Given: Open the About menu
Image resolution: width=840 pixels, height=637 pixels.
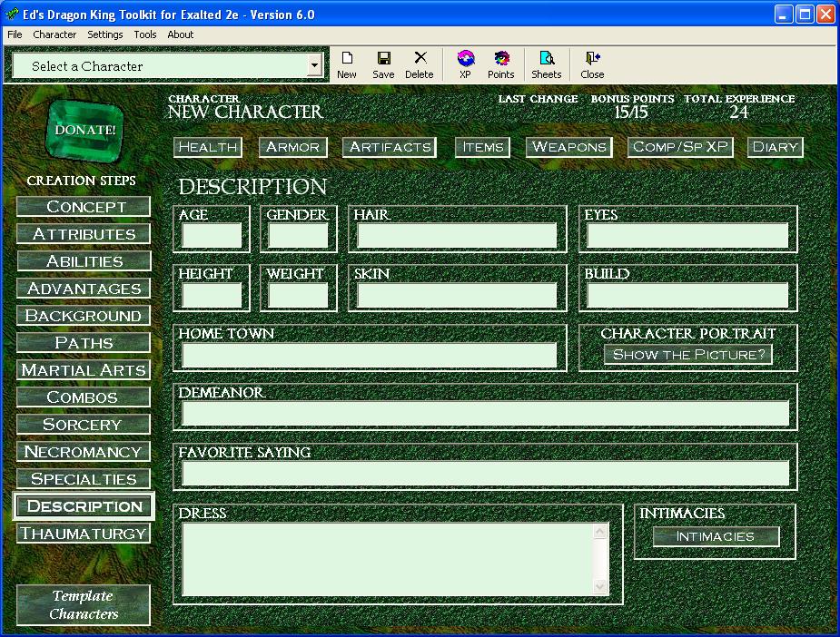Looking at the screenshot, I should point(181,34).
